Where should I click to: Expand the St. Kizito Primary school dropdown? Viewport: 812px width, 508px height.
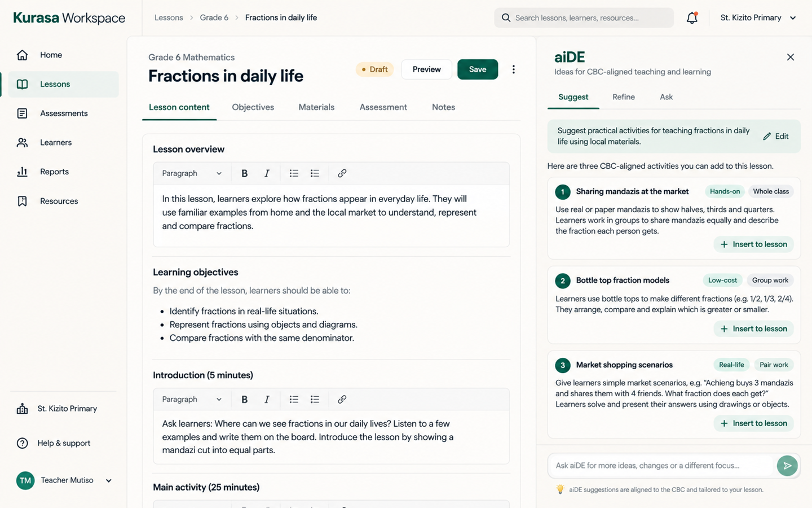coord(758,17)
